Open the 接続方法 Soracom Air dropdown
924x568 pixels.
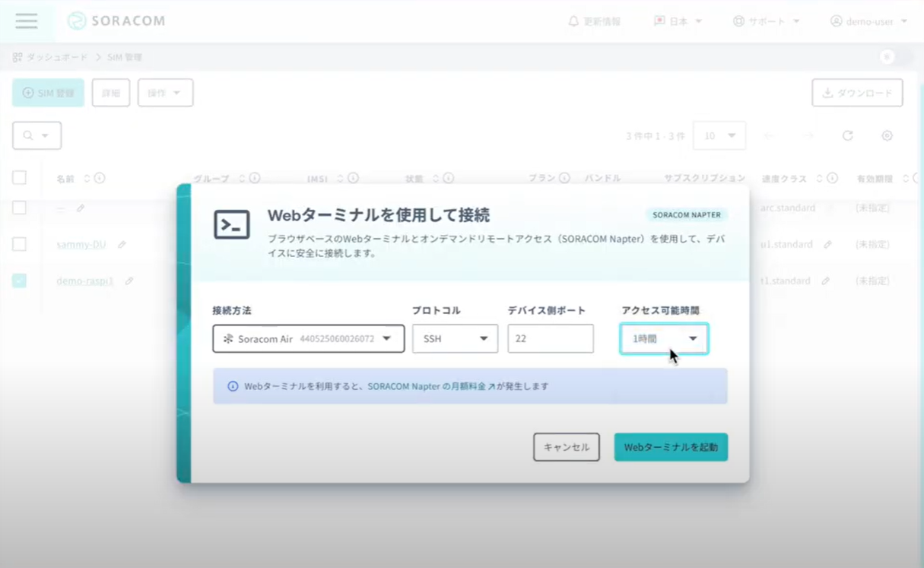[308, 338]
